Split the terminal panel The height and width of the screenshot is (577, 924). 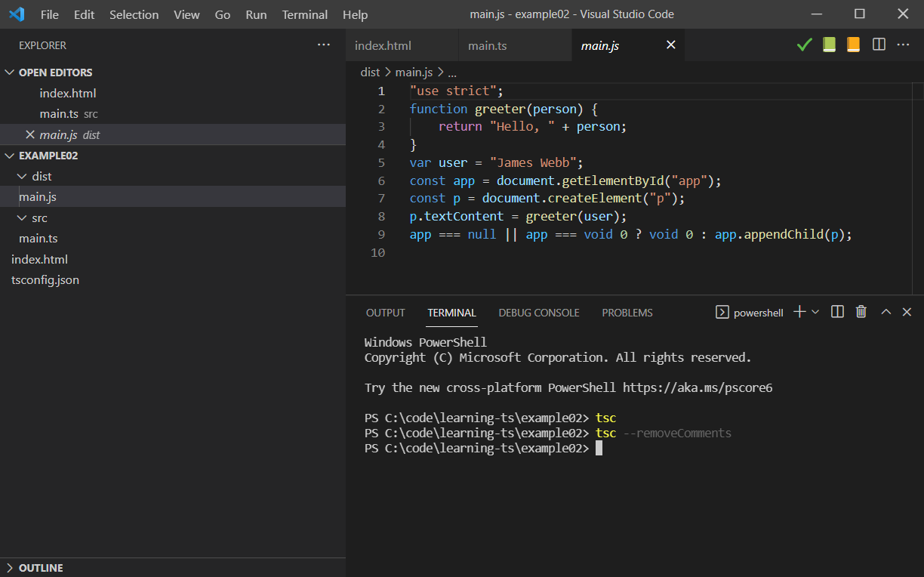[x=837, y=312]
